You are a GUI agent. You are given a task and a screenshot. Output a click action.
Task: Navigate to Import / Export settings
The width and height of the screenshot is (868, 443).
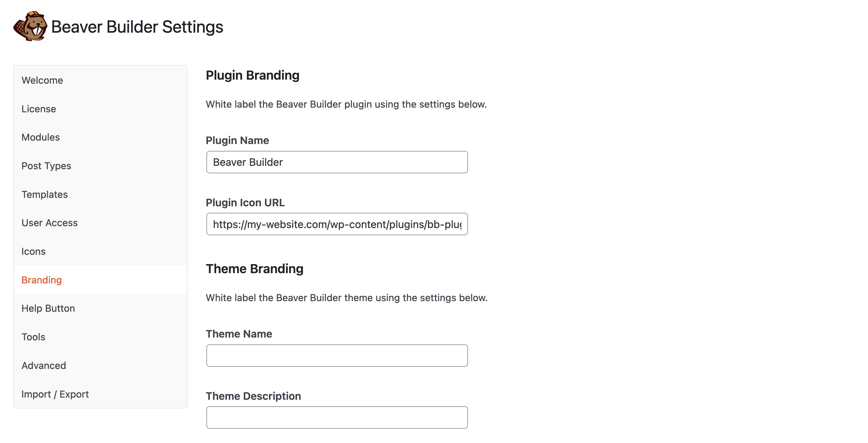[55, 394]
